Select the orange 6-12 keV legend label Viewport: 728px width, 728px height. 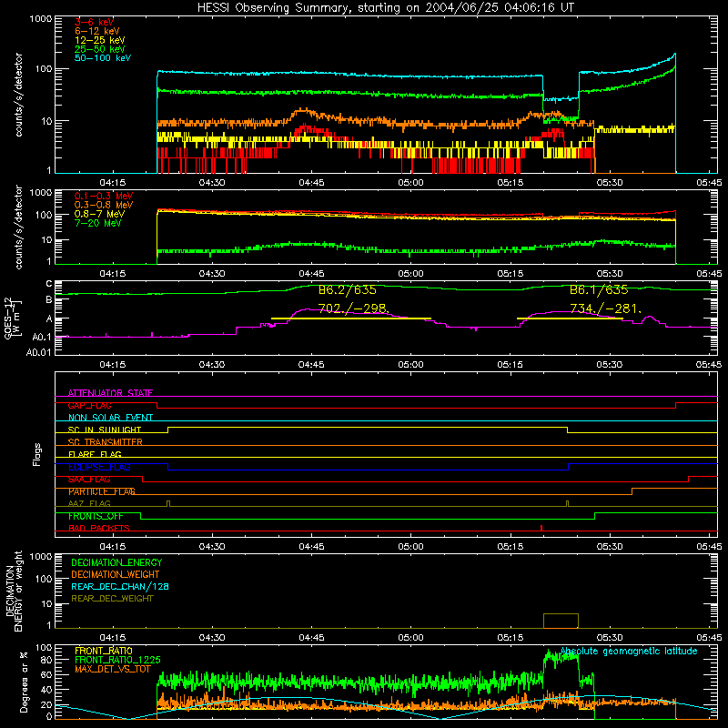97,31
